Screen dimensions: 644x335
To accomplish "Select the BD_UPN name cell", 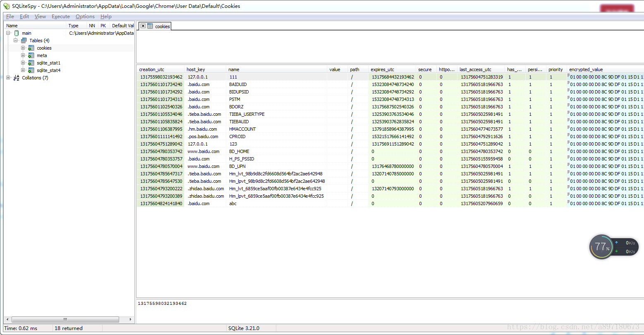I will (x=277, y=166).
